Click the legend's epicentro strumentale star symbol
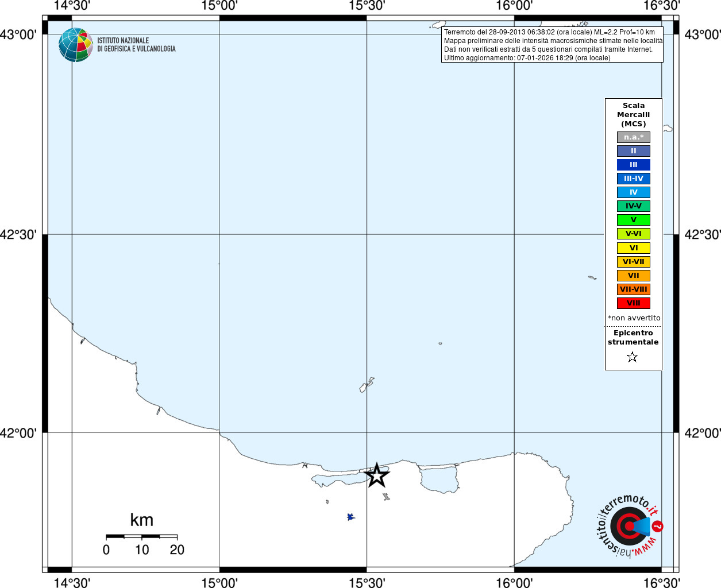The image size is (721, 588). pyautogui.click(x=633, y=357)
